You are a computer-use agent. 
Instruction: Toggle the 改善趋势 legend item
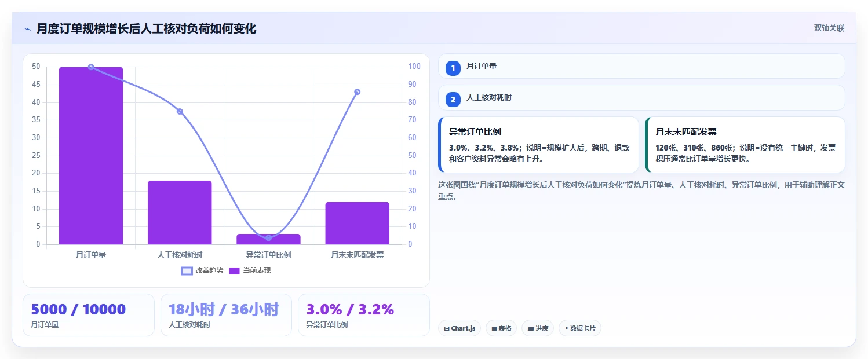(202, 270)
